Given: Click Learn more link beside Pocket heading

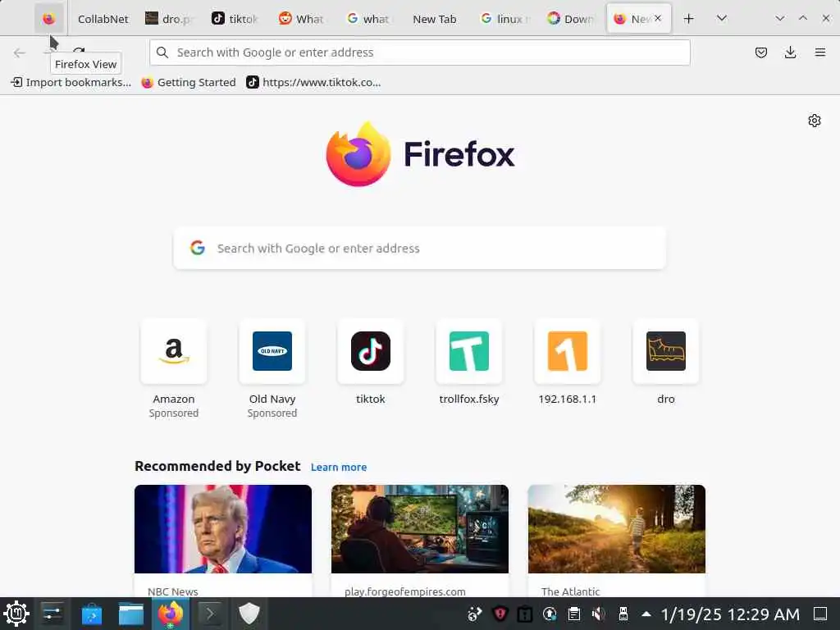Looking at the screenshot, I should click(x=339, y=467).
